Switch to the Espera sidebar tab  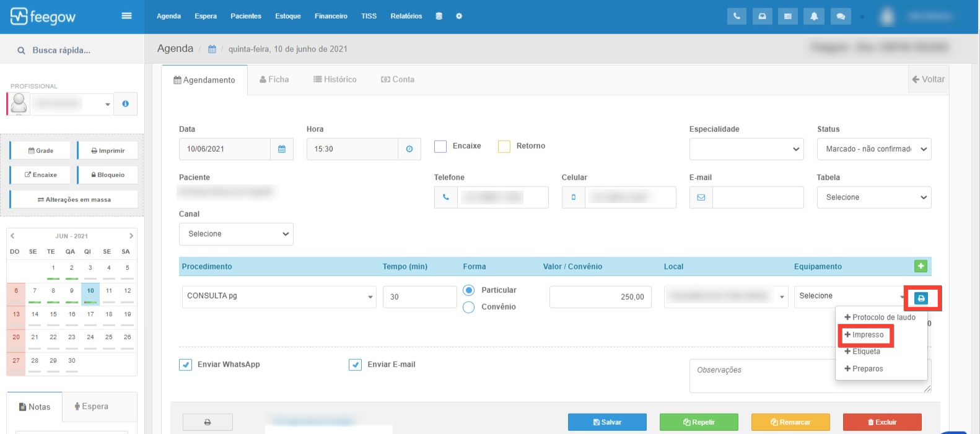tap(91, 407)
